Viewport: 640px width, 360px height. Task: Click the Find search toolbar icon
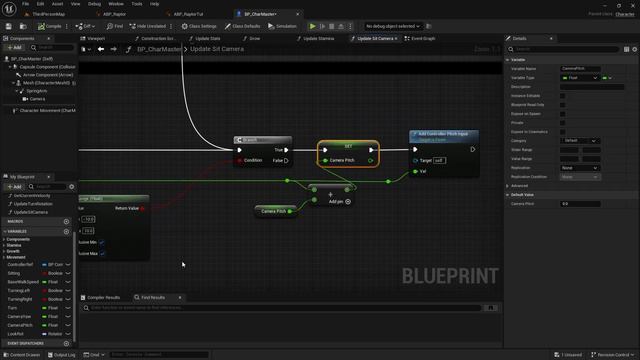pos(115,26)
